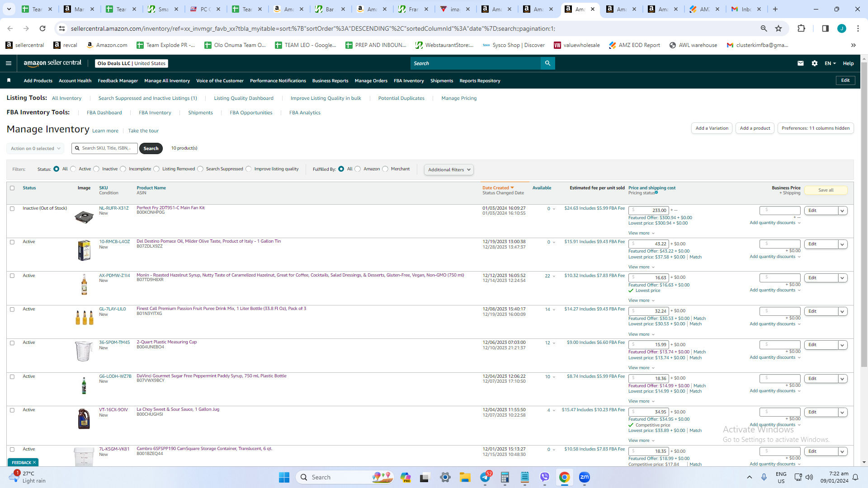Select the Inactive status filter

(96, 169)
